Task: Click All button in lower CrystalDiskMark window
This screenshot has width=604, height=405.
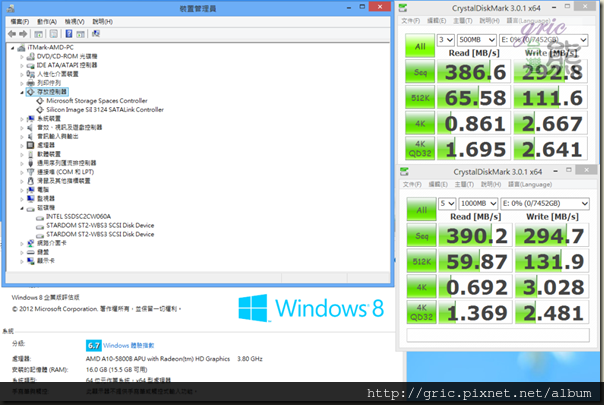Action: 421,210
